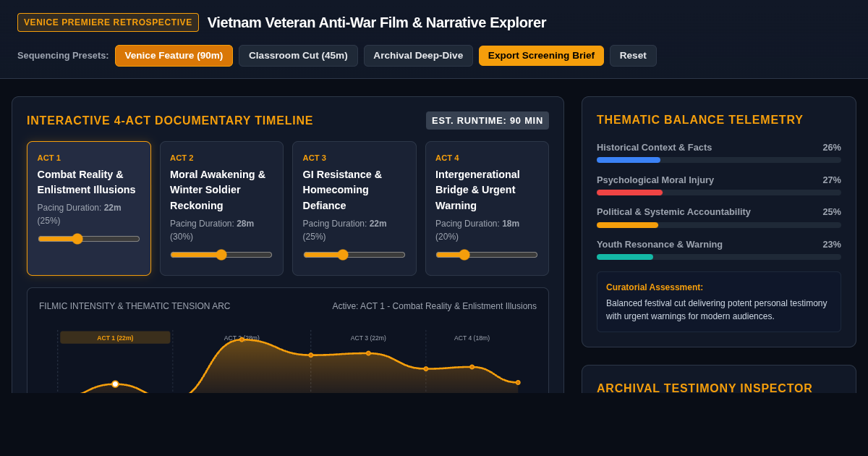The height and width of the screenshot is (456, 868).
Task: Click the Est. Runtime: 90 min badge
Action: click(488, 121)
